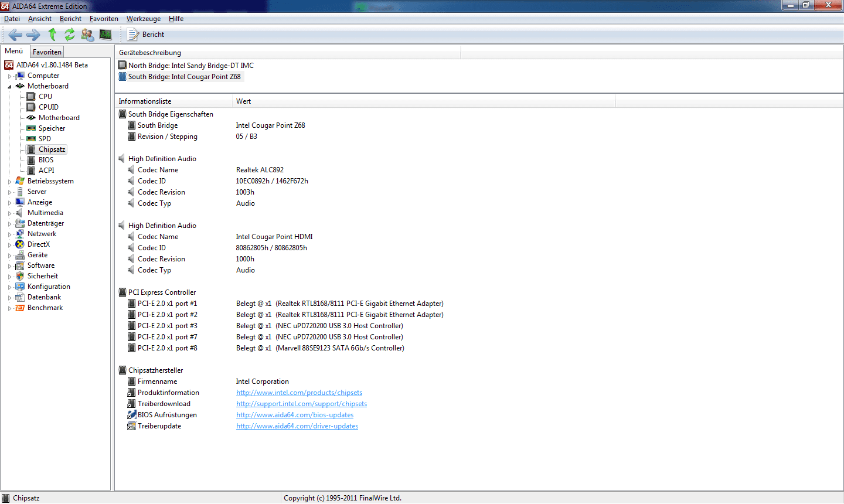
Task: Click the Gerätebeschreibung column header
Action: [288, 53]
